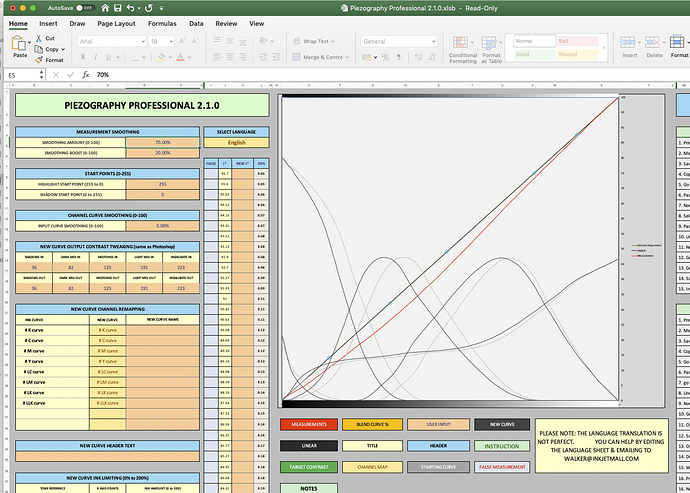Click the Decrease Decimal icon
This screenshot has height=493, width=690.
tap(432, 57)
